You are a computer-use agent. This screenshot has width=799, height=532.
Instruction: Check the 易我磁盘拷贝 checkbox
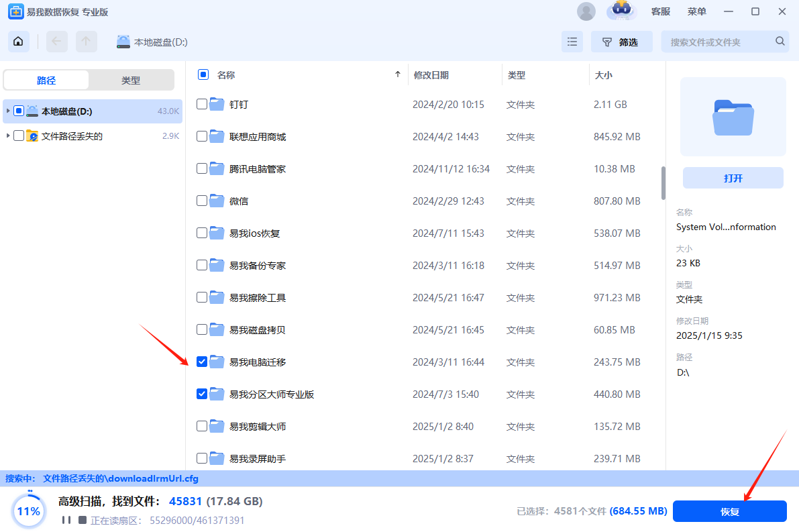(202, 329)
